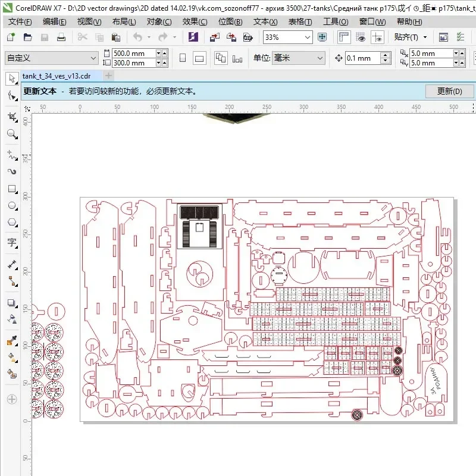Switch to tank_t_34_ves_v13.cdr document tab
Screen dimensions: 476x476
click(x=57, y=76)
